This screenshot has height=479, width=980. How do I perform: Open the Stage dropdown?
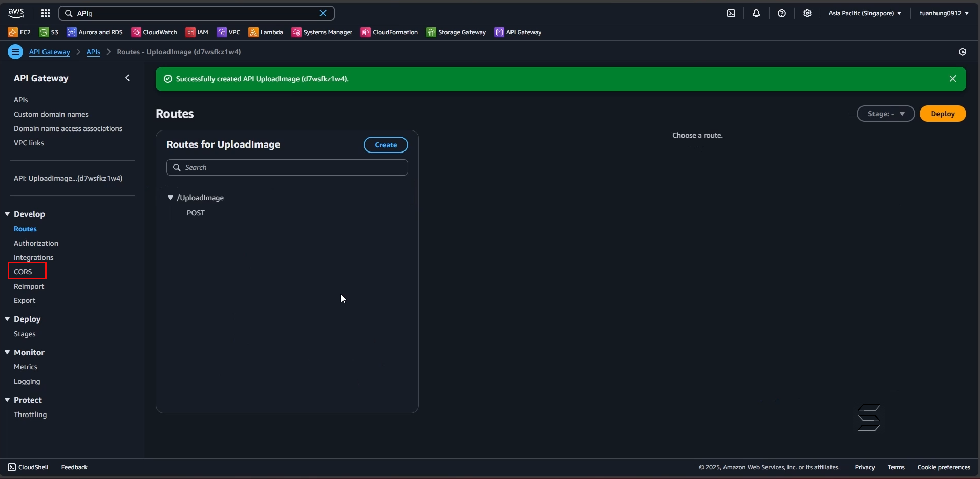[x=886, y=114]
